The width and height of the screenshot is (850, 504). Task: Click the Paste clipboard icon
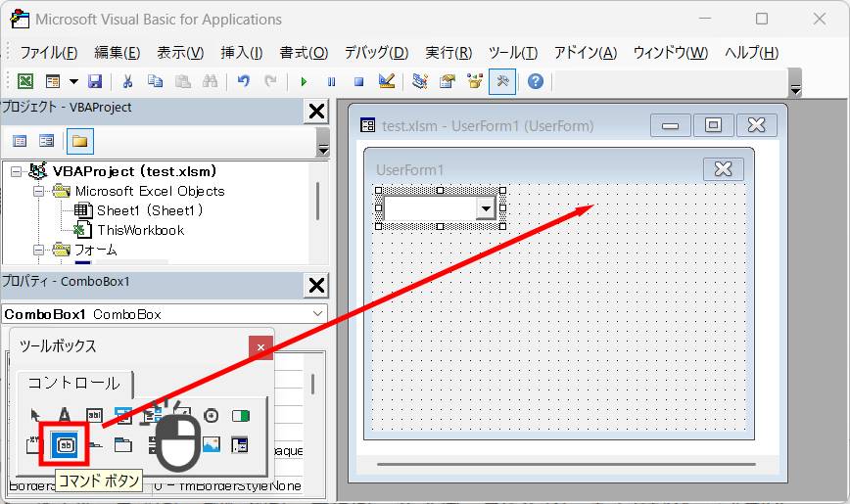pos(183,82)
